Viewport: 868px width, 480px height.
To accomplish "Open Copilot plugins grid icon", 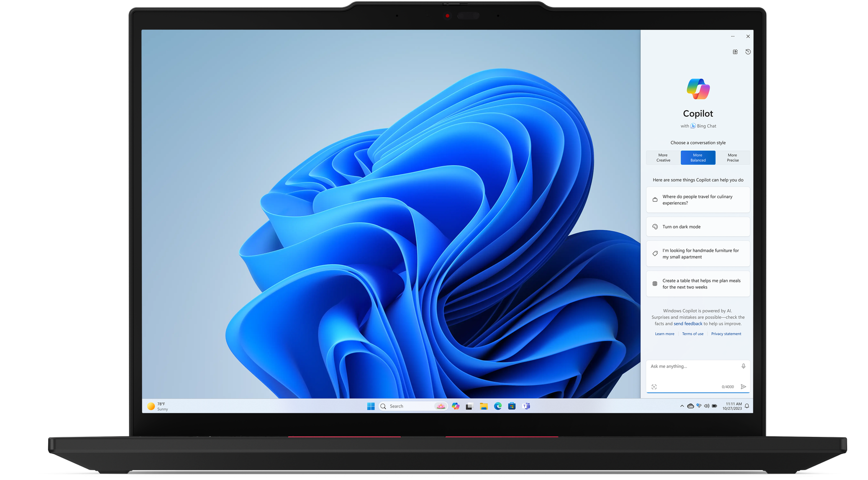I will pos(735,52).
